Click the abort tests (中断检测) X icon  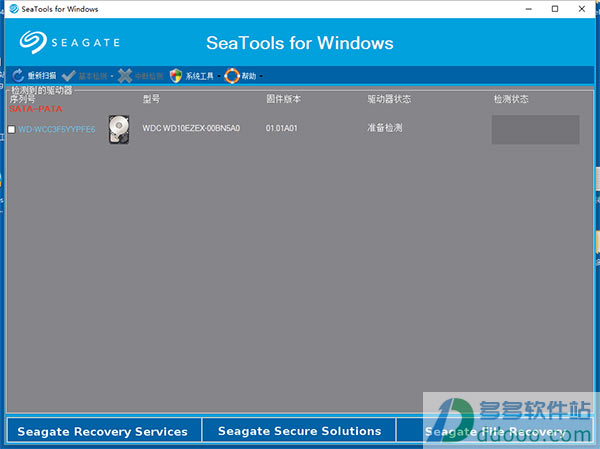click(125, 76)
